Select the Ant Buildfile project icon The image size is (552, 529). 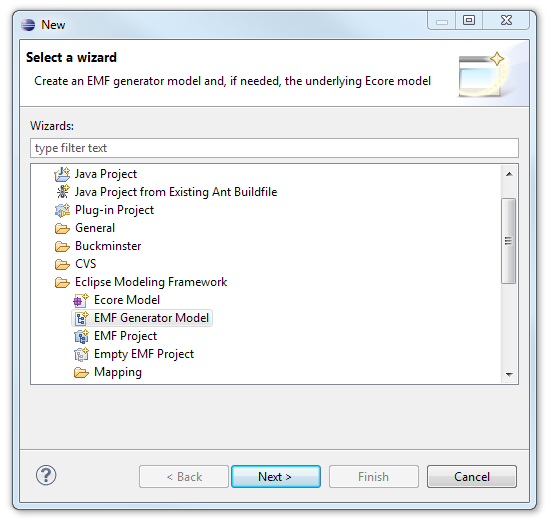tap(63, 192)
